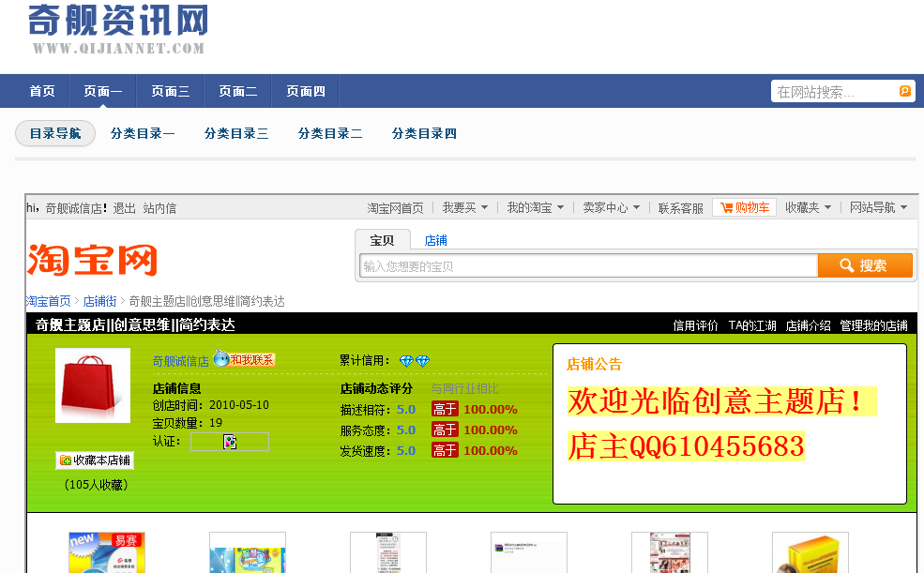Click the 欢迎光临创意主题店 announcement text
The image size is (924, 573).
pos(721,401)
